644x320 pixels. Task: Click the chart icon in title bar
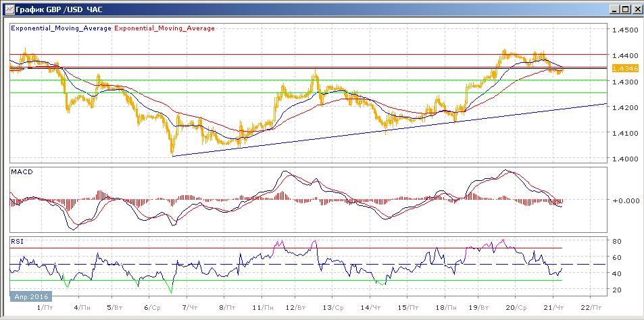(7, 9)
